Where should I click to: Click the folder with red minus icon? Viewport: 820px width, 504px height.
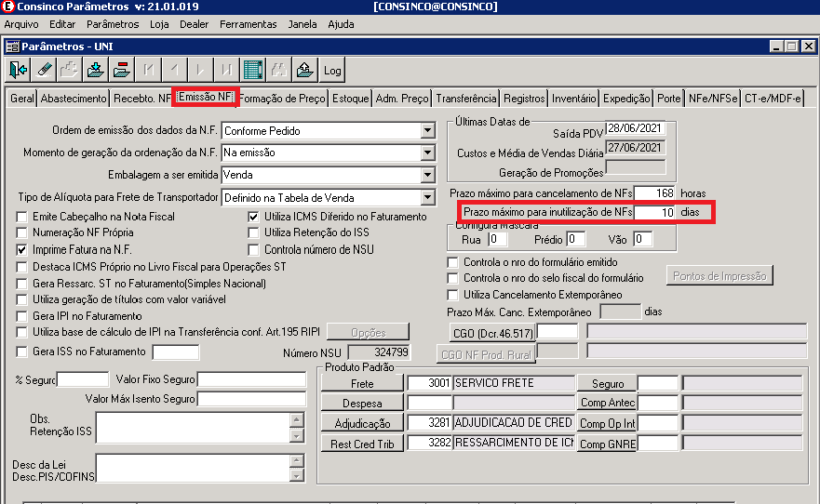(122, 70)
